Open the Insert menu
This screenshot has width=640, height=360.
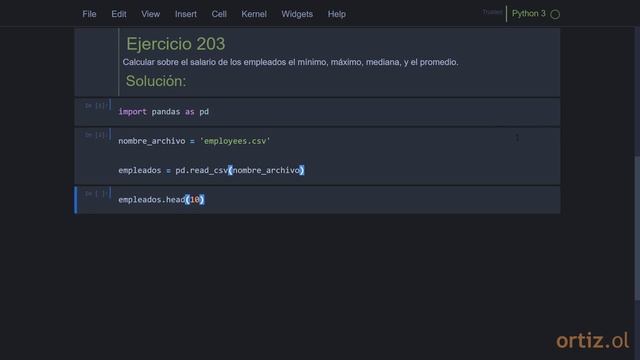186,14
